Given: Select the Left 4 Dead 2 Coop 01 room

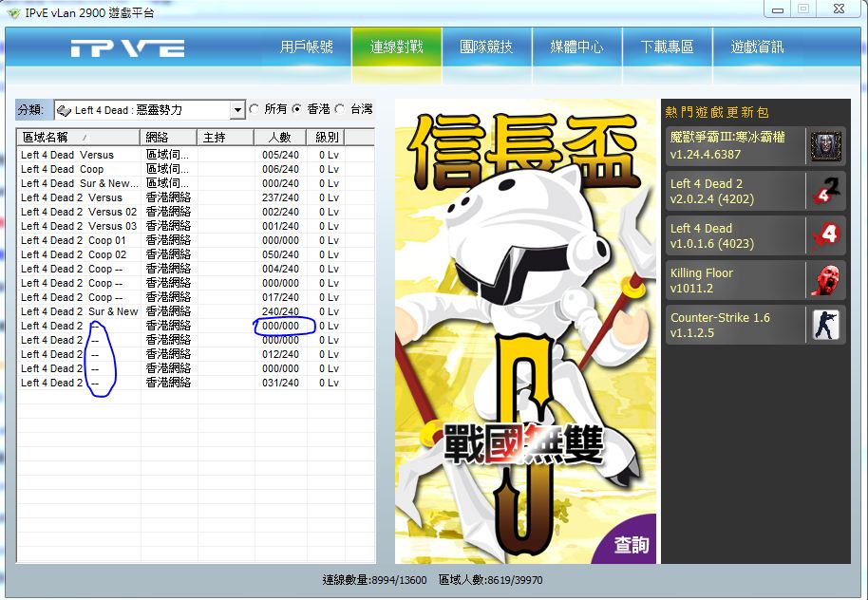Looking at the screenshot, I should [196, 240].
